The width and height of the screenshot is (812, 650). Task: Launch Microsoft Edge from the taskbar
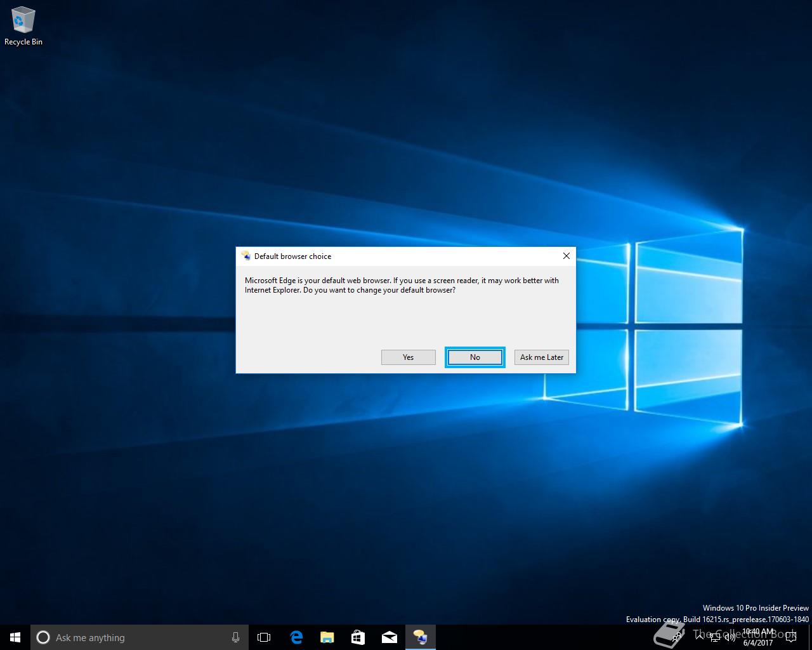coord(296,637)
